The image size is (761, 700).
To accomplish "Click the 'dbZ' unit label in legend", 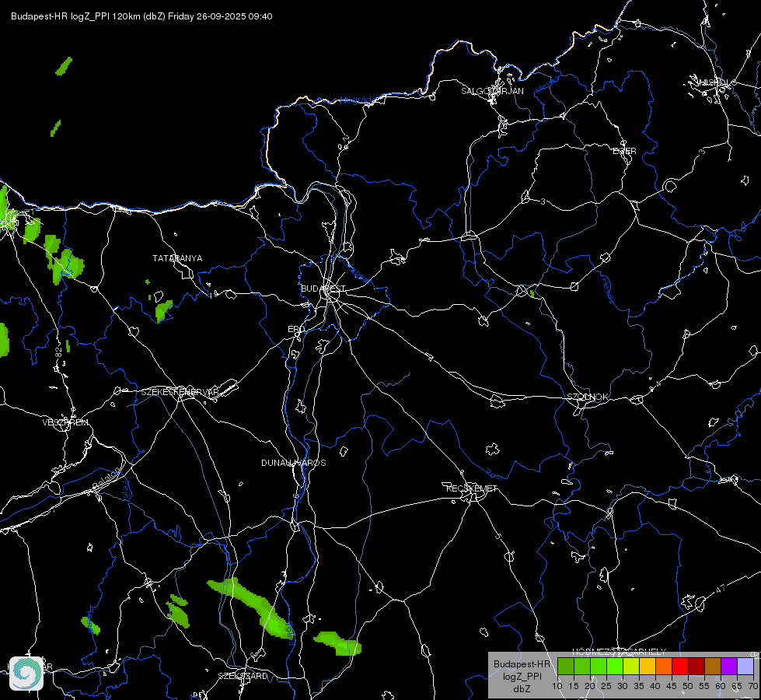I will point(522,689).
